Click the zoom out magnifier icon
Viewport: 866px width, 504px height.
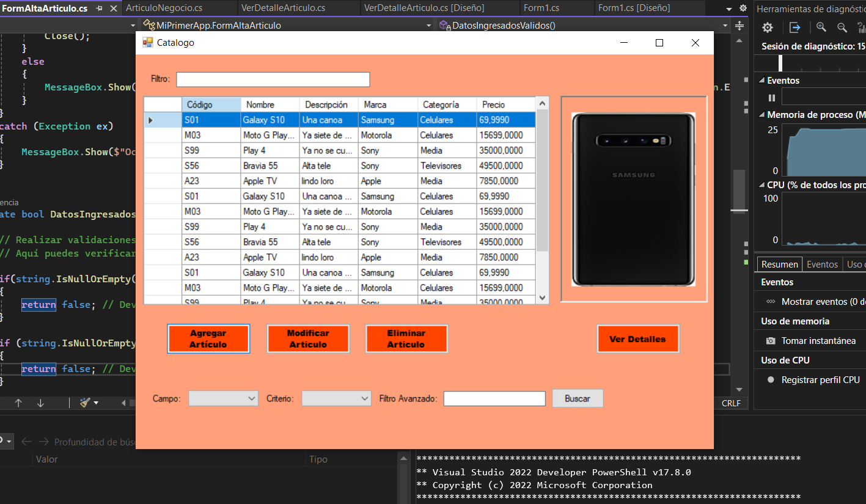click(842, 27)
